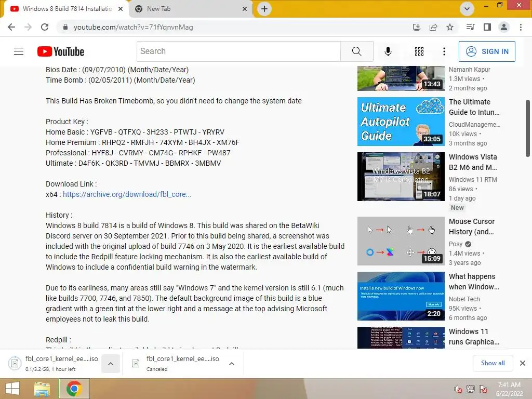
Task: Open File Explorer from the taskbar
Action: click(42, 389)
